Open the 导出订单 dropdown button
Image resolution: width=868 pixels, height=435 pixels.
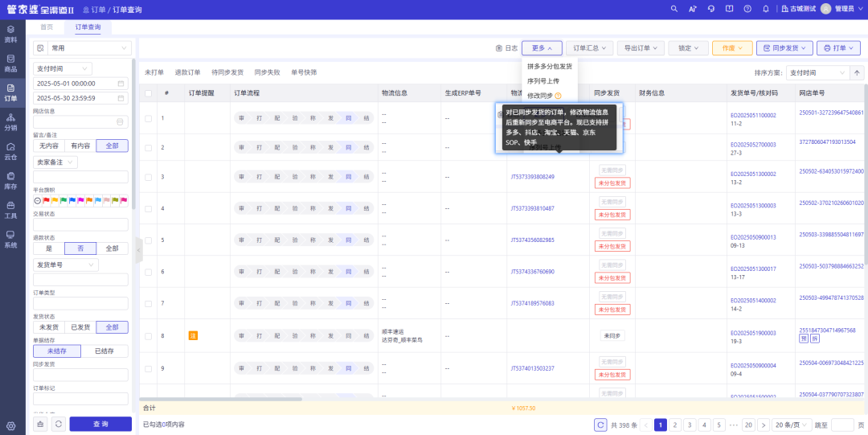click(x=643, y=48)
